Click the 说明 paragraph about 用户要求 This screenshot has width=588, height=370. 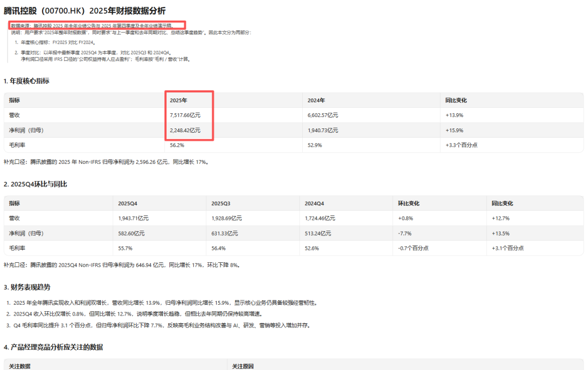coord(131,33)
